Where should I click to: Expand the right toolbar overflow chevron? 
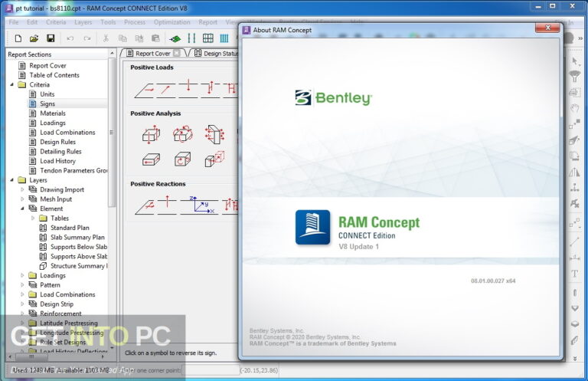coord(575,359)
